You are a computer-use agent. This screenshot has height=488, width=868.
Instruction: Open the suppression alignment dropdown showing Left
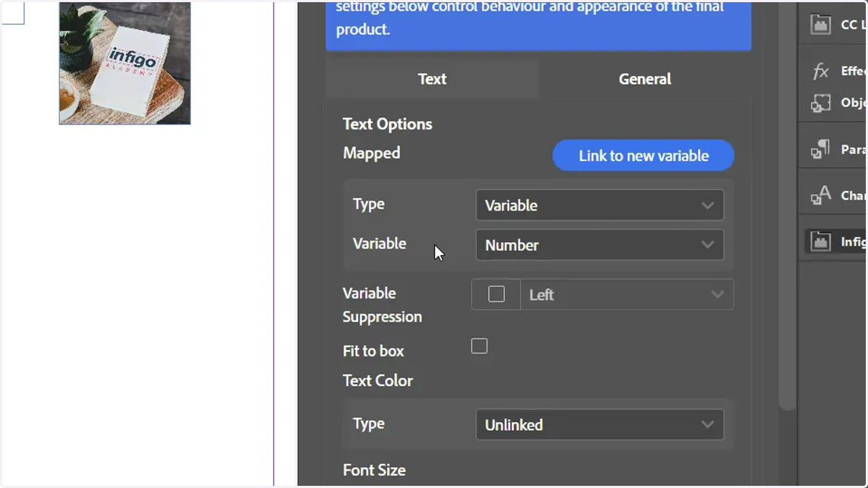[626, 294]
